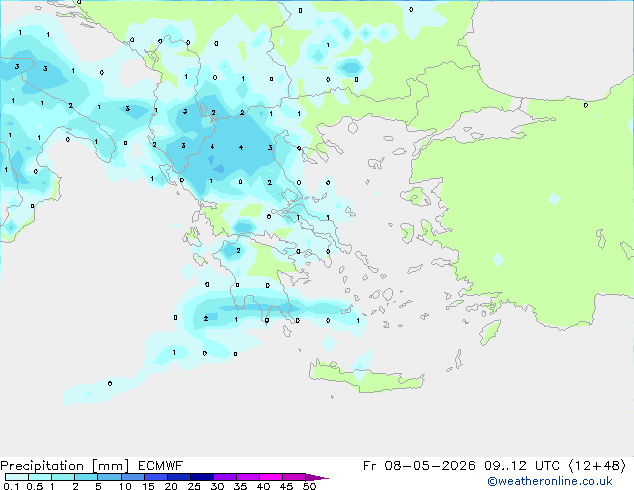The width and height of the screenshot is (634, 490).
Task: Click the legend label "30"
Action: tap(217, 486)
